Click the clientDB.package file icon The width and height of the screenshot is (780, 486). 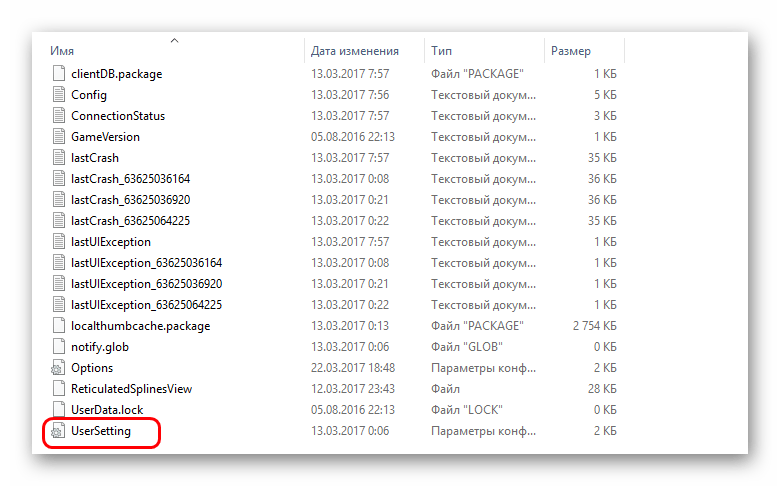coord(59,73)
